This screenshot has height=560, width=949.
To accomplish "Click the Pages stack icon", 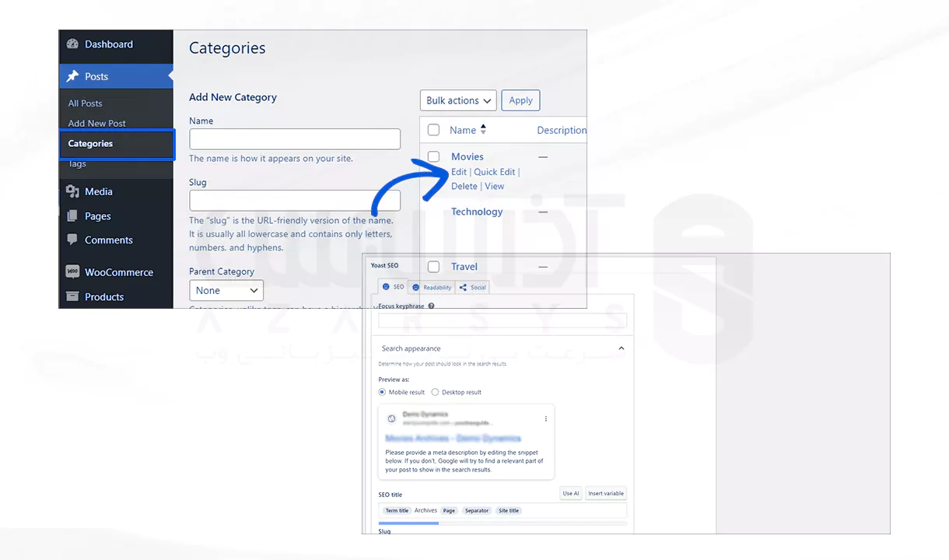I will pyautogui.click(x=72, y=216).
